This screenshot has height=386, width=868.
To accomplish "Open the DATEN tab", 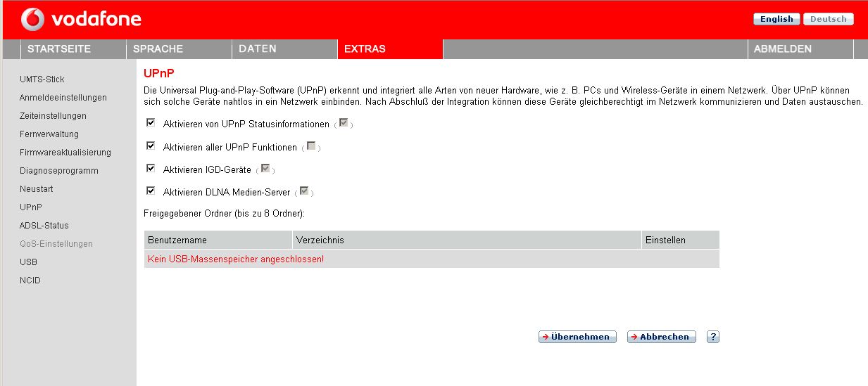I will (x=284, y=49).
